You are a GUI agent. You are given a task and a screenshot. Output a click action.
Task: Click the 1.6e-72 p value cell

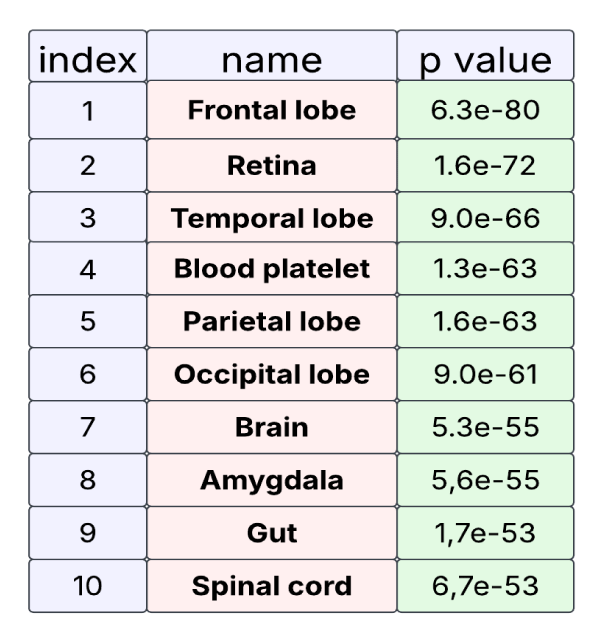coord(485,165)
